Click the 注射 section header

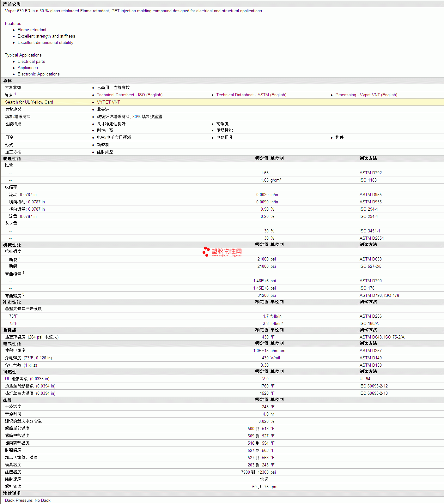pos(7,400)
